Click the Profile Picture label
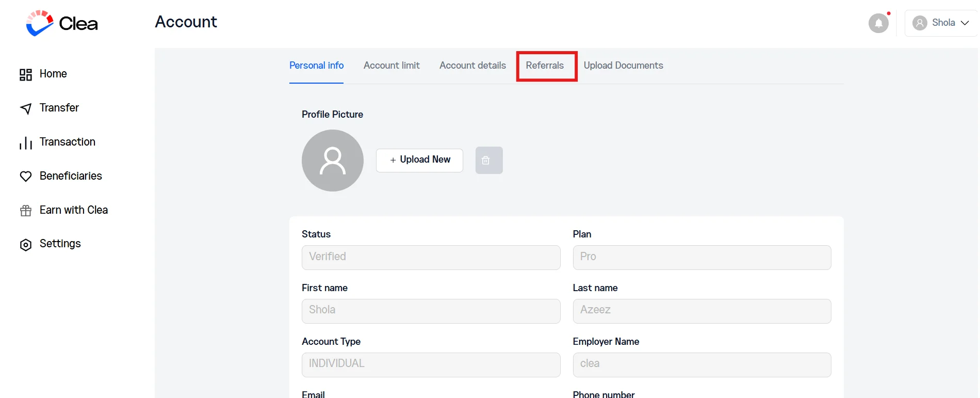980x398 pixels. pos(332,115)
